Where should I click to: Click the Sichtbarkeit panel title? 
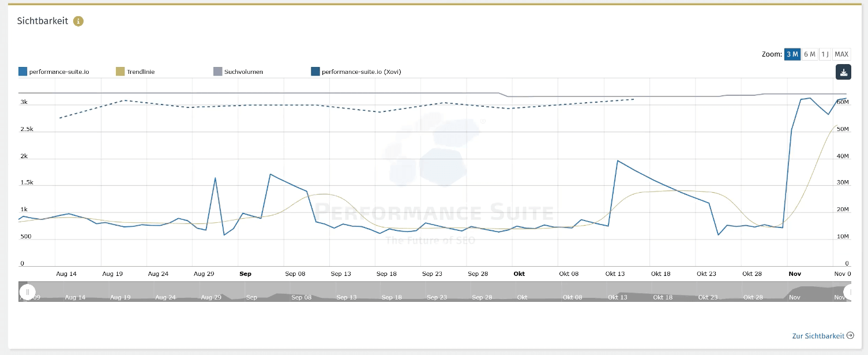point(43,21)
